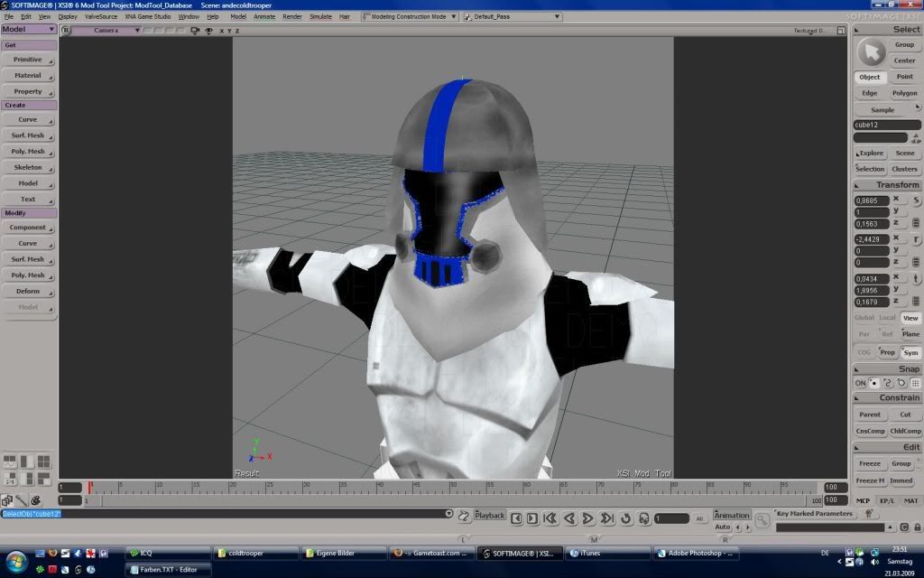
Task: Enable the Object selection filter
Action: coord(869,78)
